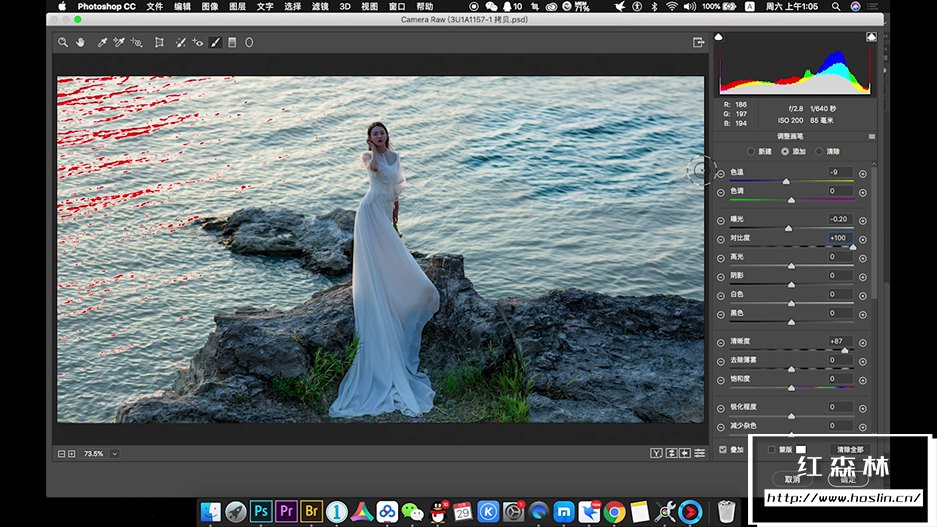Click the before/after Y preview icon
937x527 pixels.
point(656,453)
